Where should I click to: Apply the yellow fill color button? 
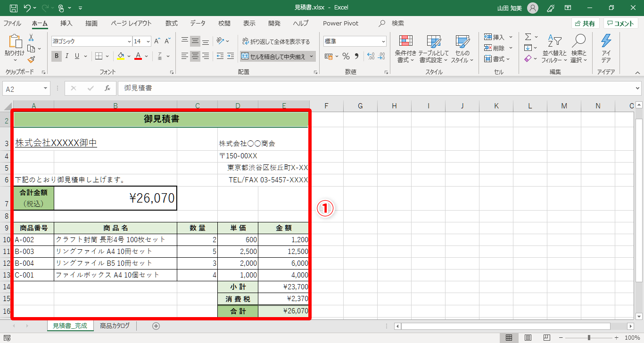pyautogui.click(x=120, y=56)
